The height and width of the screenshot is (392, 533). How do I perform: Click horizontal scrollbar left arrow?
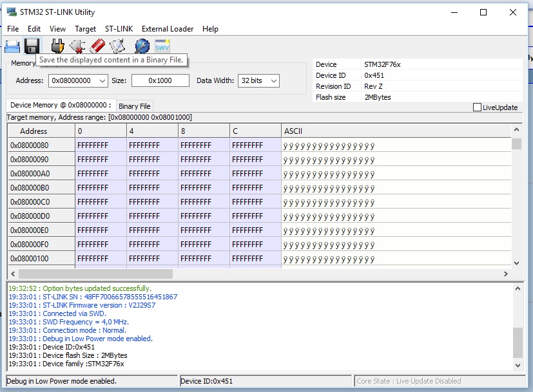click(x=13, y=274)
